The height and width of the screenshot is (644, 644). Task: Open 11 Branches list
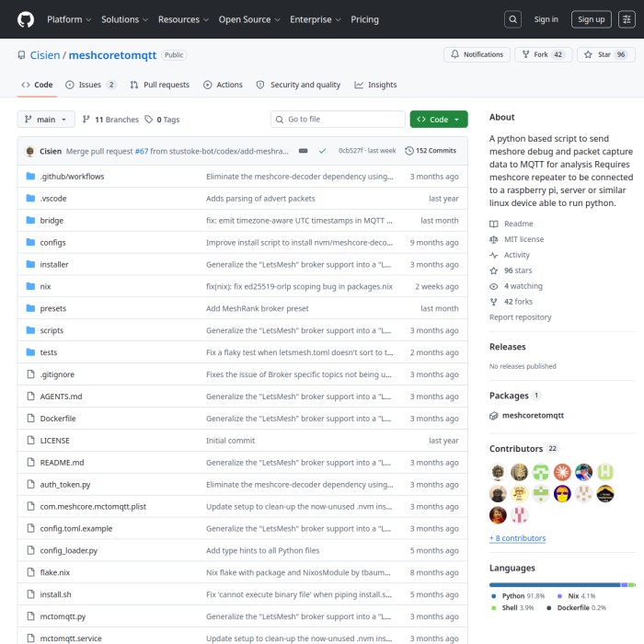pyautogui.click(x=110, y=120)
